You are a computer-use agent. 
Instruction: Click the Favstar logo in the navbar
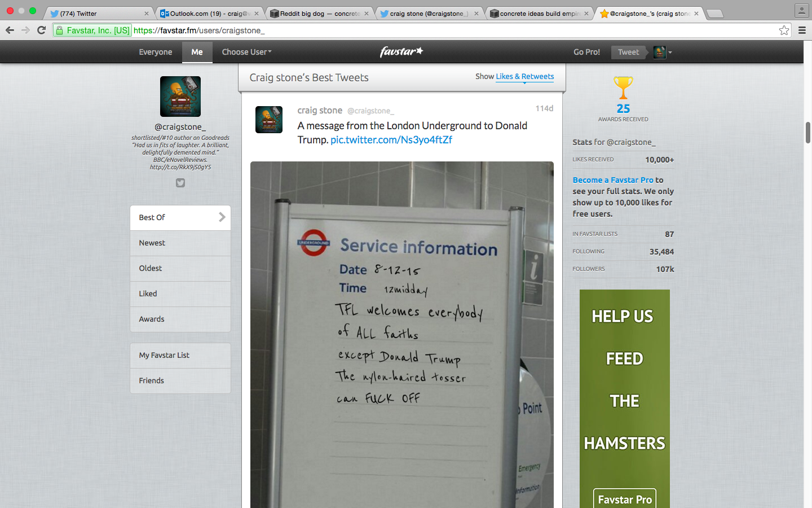(401, 52)
